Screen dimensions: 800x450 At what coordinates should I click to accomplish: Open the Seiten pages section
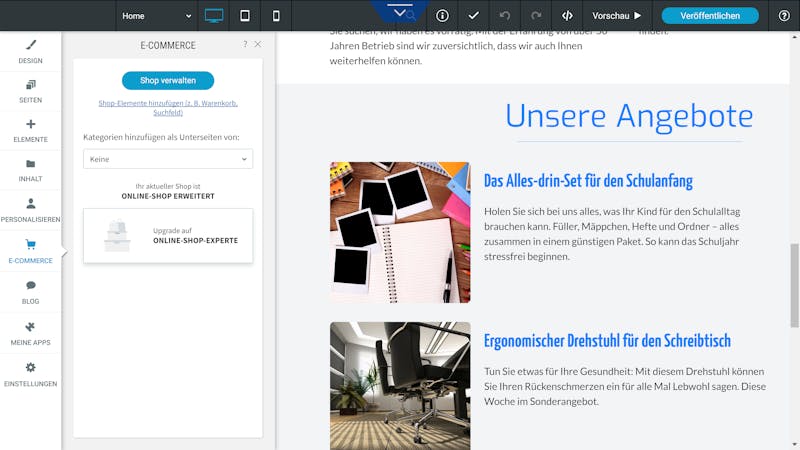point(31,91)
